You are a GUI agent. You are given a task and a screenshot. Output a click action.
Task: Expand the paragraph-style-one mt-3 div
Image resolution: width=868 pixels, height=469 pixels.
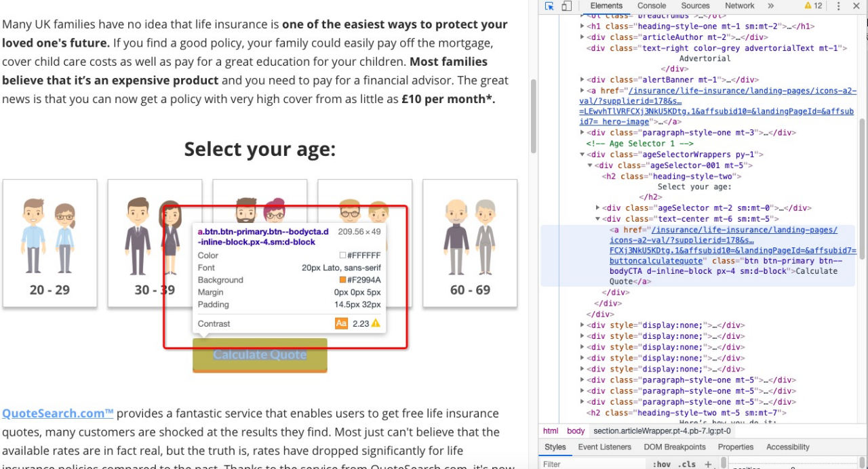point(582,133)
